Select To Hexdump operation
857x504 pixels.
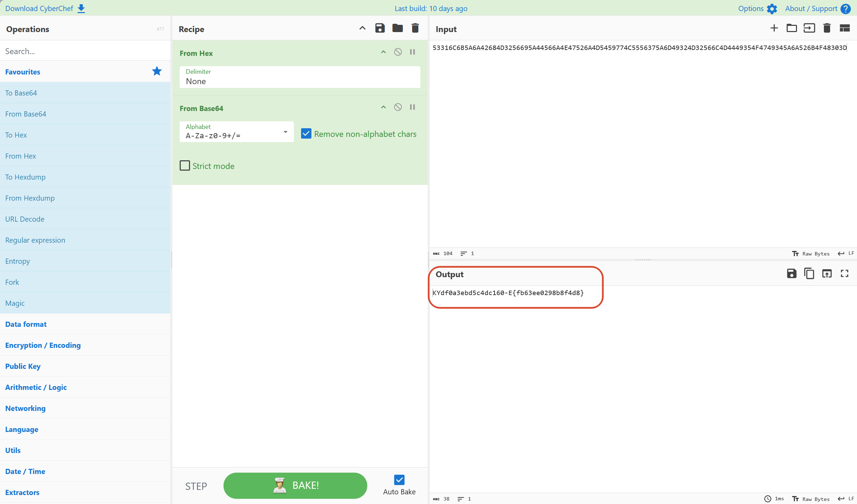click(x=85, y=177)
